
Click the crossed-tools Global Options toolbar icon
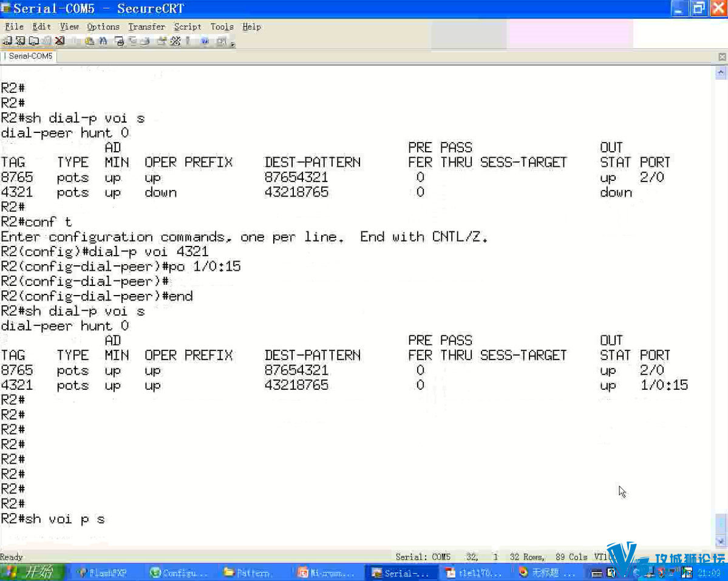(x=175, y=41)
